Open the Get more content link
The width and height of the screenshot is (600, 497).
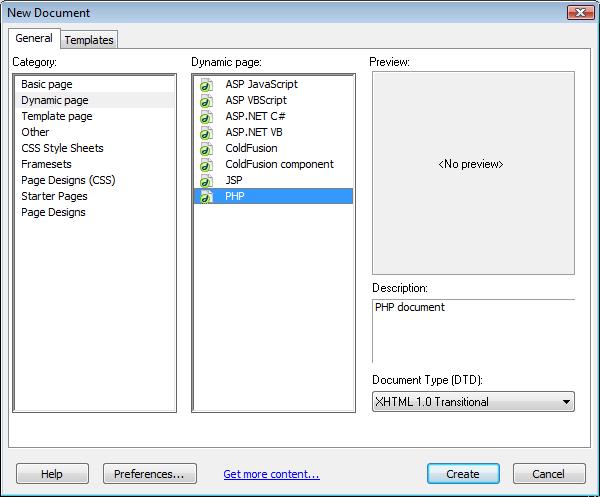[x=271, y=474]
